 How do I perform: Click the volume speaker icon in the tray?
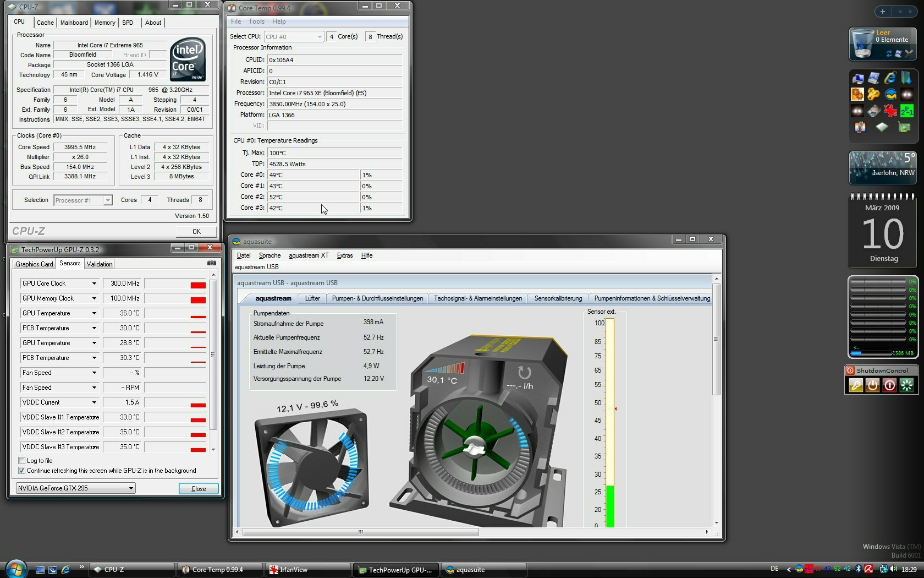tap(893, 569)
